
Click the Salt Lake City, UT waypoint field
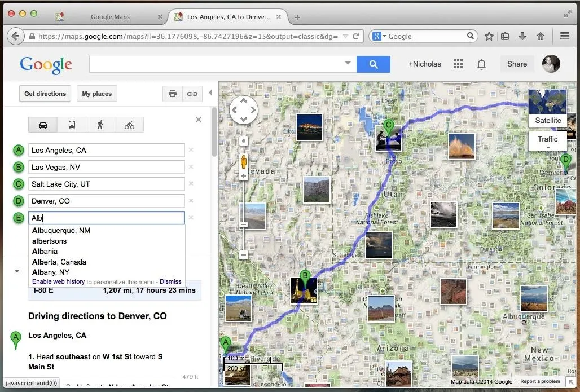coord(107,184)
